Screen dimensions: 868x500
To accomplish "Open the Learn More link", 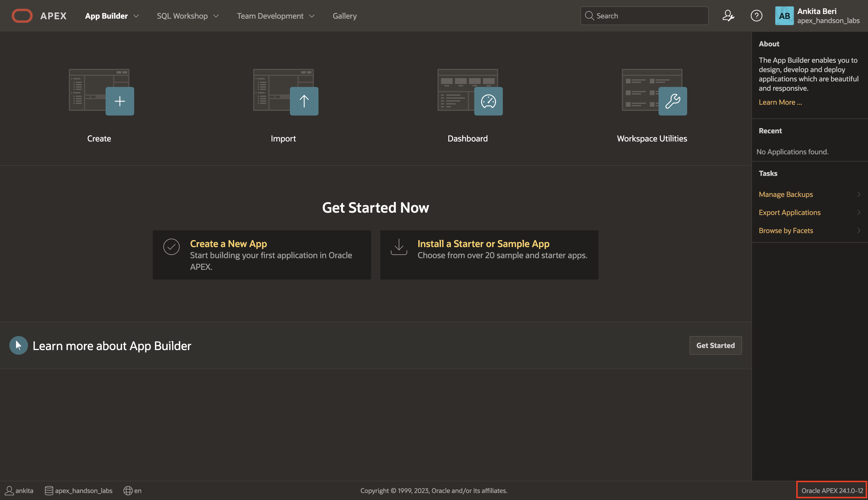I will click(780, 102).
